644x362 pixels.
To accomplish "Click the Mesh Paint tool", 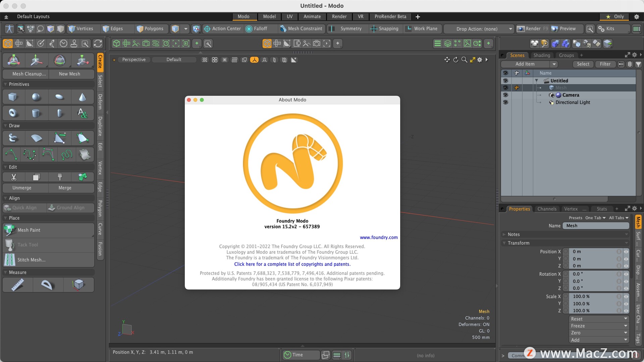I will [48, 230].
